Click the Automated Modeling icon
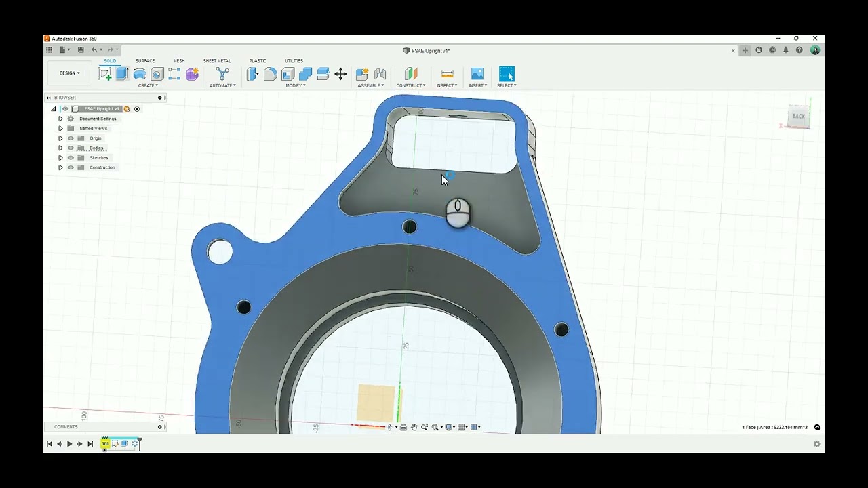Screen dimensions: 868x488 [x=222, y=74]
